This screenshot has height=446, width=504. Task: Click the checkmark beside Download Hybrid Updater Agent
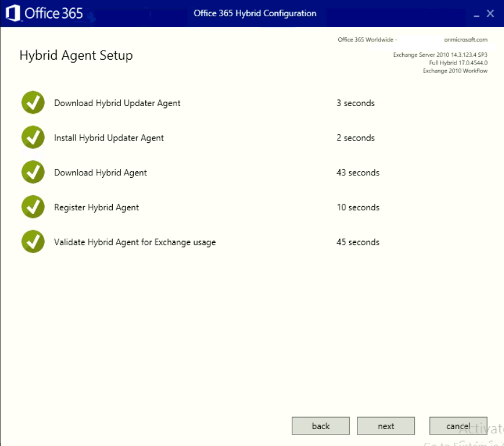[33, 102]
